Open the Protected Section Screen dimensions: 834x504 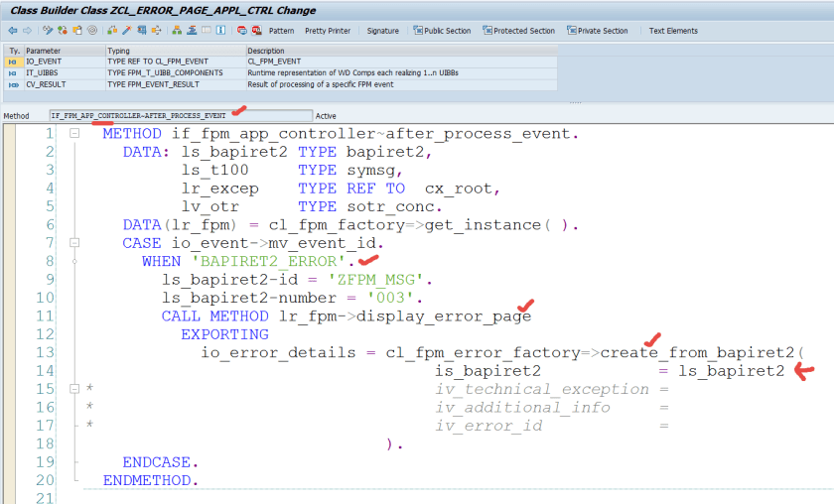pyautogui.click(x=518, y=31)
